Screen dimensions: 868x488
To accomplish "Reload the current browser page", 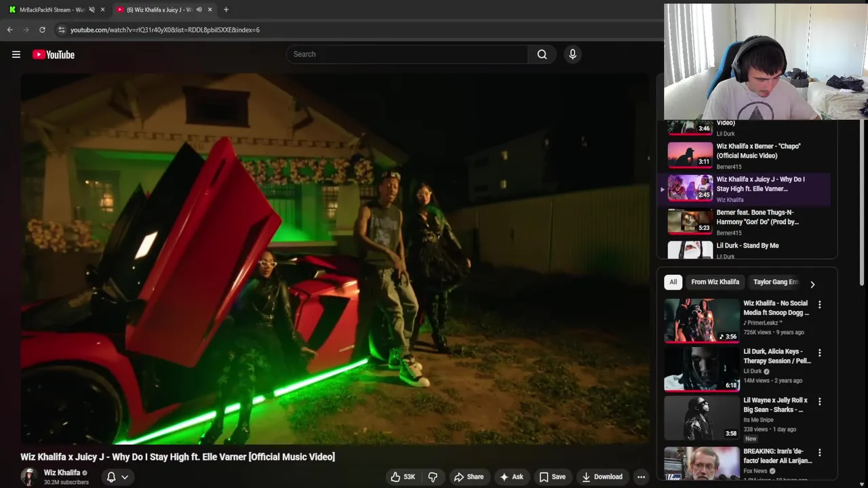I will [42, 30].
